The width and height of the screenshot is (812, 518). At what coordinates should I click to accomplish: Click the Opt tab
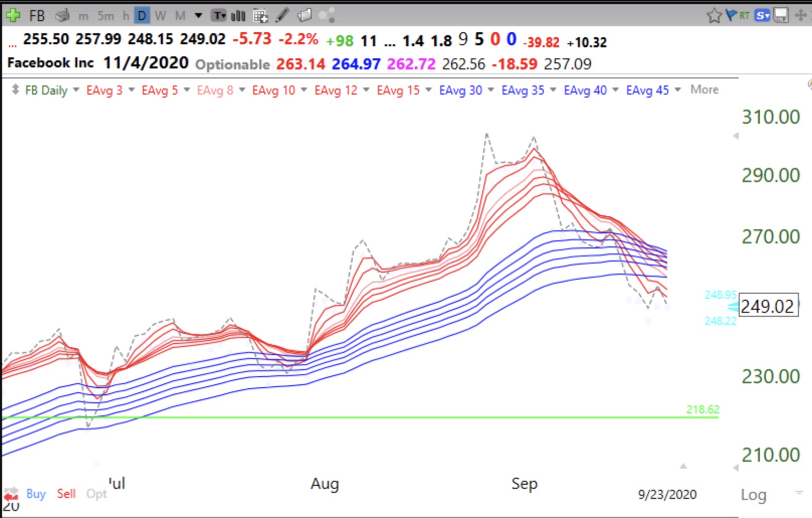[96, 494]
